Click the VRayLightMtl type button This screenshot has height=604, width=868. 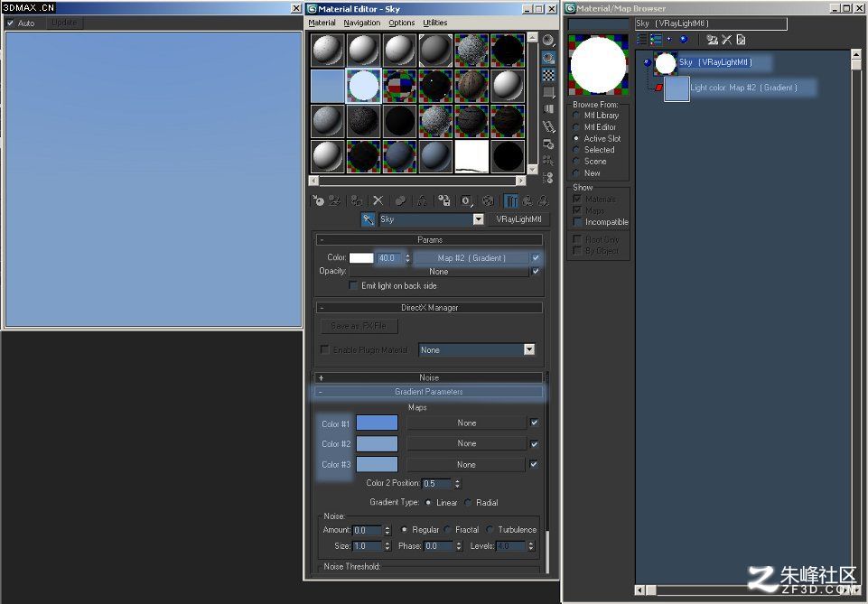tap(518, 219)
